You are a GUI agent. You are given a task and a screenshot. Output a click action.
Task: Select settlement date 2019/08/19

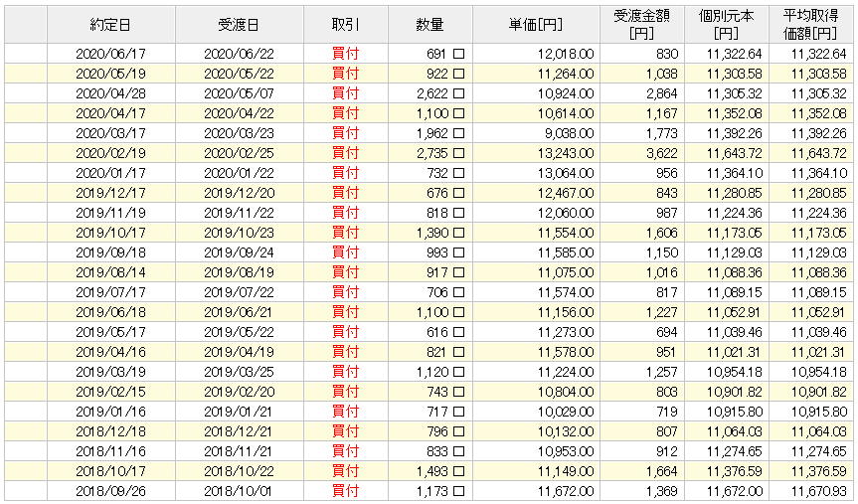[240, 272]
